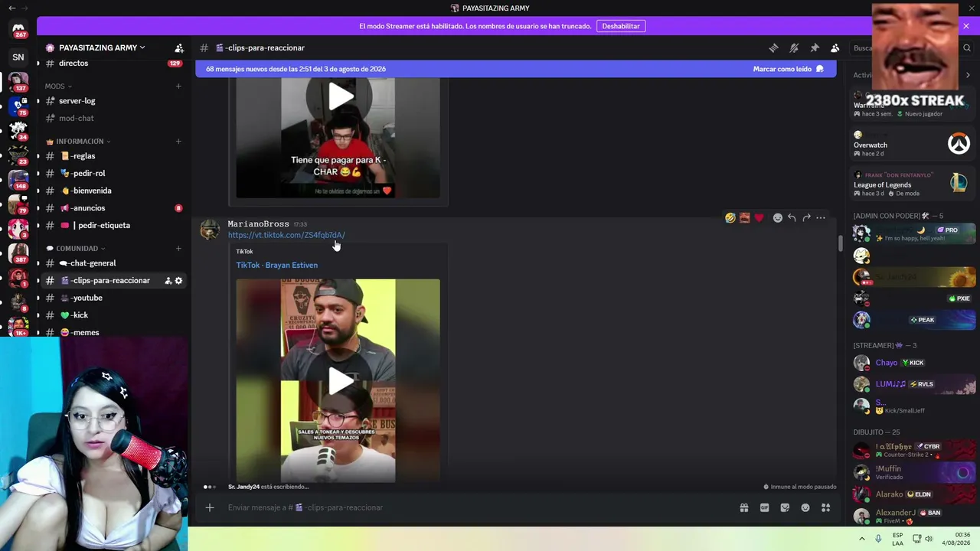Collapse the MODS category
Image resolution: width=980 pixels, height=551 pixels.
(x=58, y=86)
